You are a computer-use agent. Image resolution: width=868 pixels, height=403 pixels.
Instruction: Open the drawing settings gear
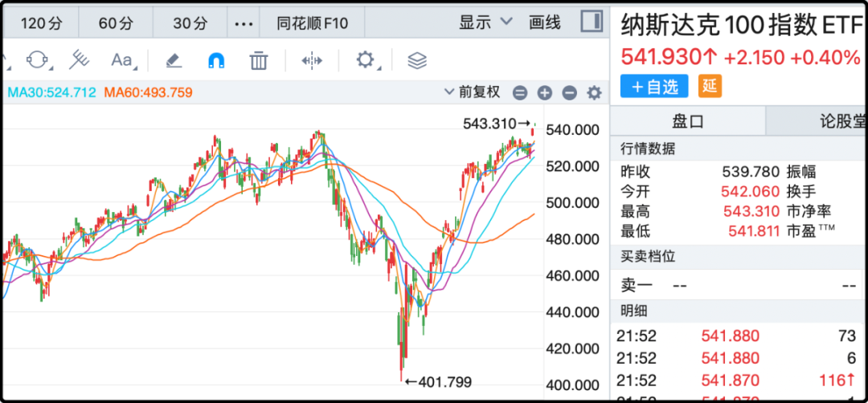366,60
